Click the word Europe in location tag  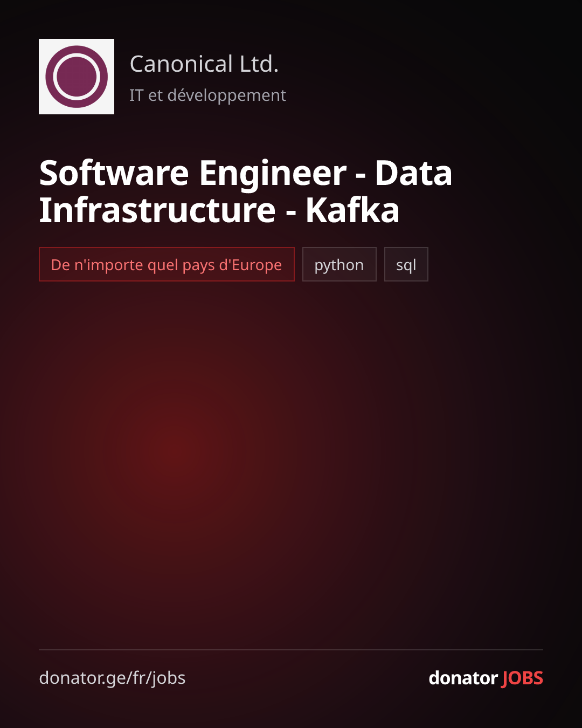257,265
